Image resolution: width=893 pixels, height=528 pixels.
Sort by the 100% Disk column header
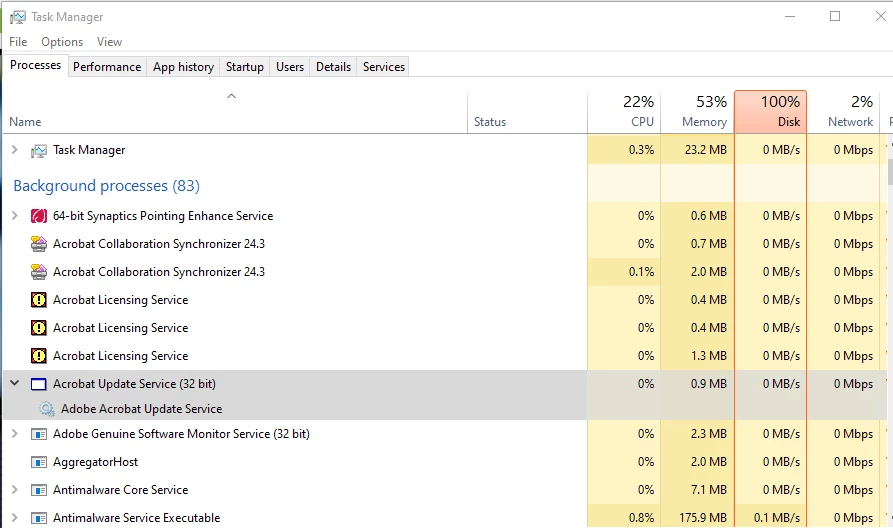click(771, 112)
